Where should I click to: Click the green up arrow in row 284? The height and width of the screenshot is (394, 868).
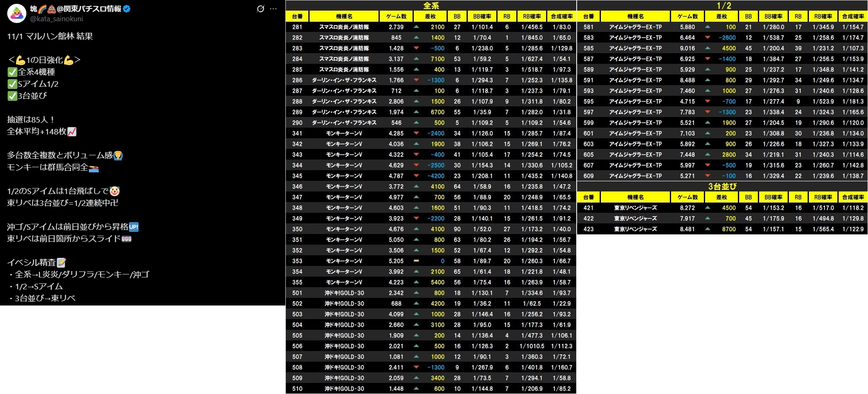click(416, 59)
